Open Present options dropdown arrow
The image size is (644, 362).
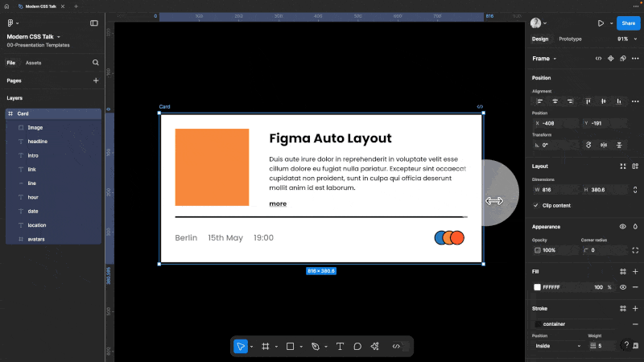(611, 23)
